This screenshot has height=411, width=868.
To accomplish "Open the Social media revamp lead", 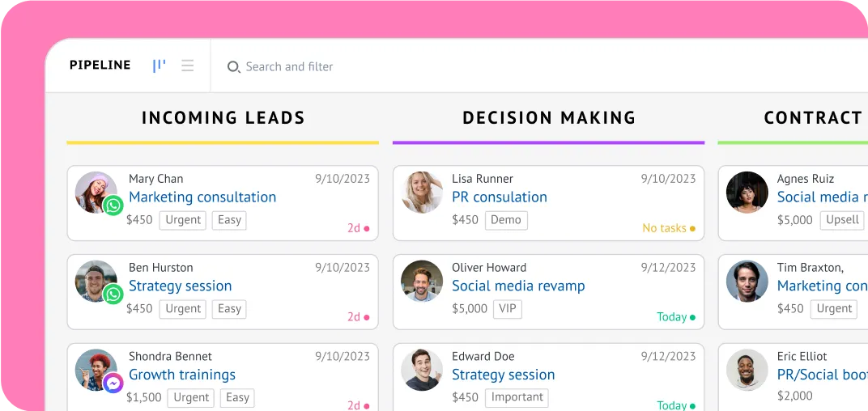I will pos(518,286).
